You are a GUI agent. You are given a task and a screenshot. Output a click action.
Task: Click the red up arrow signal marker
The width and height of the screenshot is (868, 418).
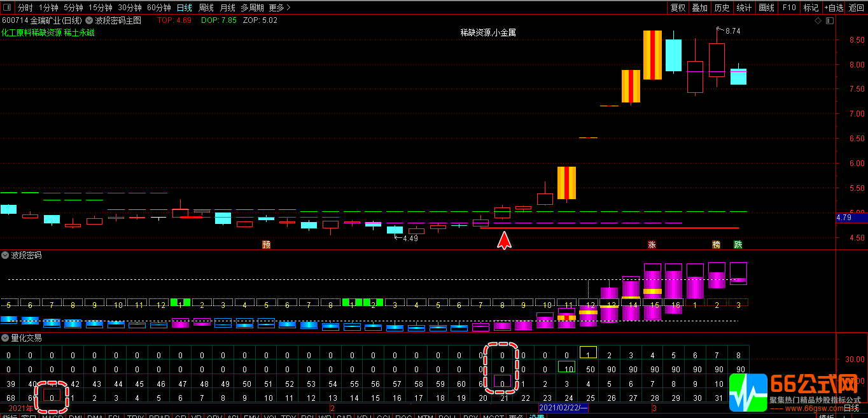click(x=504, y=240)
